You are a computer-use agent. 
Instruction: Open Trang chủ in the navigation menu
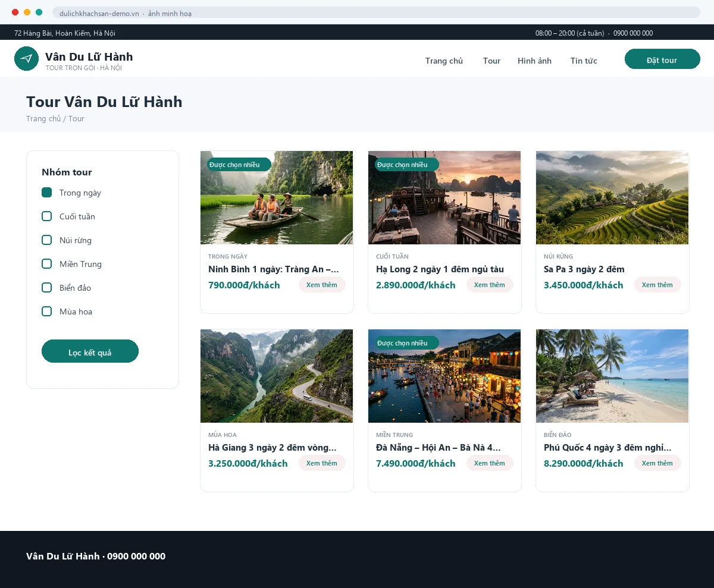(x=444, y=61)
